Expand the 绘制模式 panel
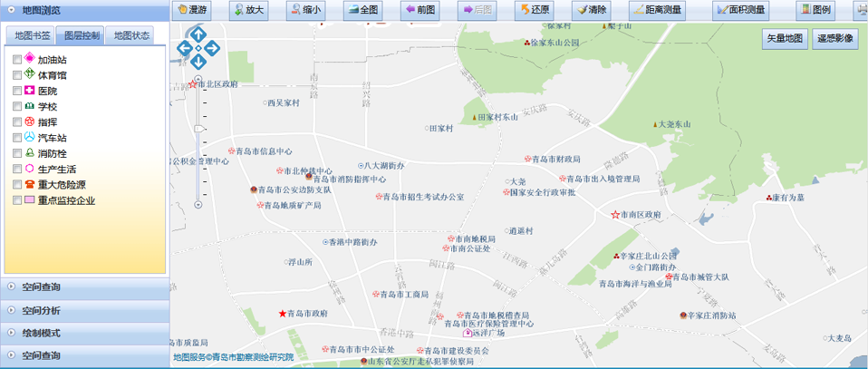 84,333
